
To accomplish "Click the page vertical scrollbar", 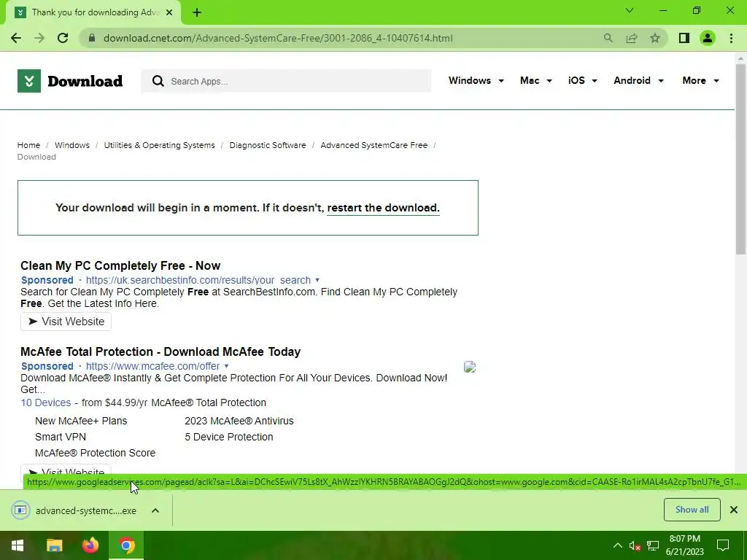I will point(740,160).
